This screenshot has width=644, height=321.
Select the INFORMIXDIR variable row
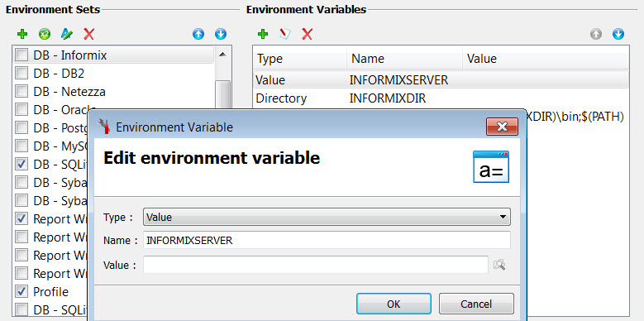(x=441, y=98)
